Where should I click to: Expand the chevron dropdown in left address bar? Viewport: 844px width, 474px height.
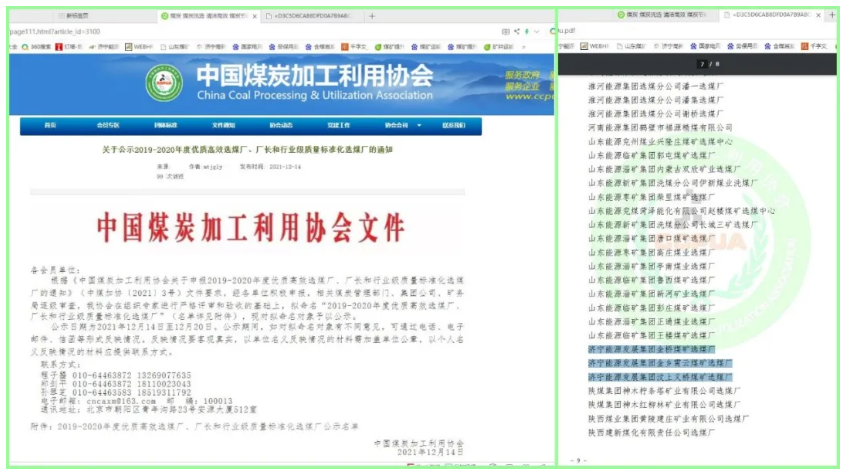pos(536,32)
